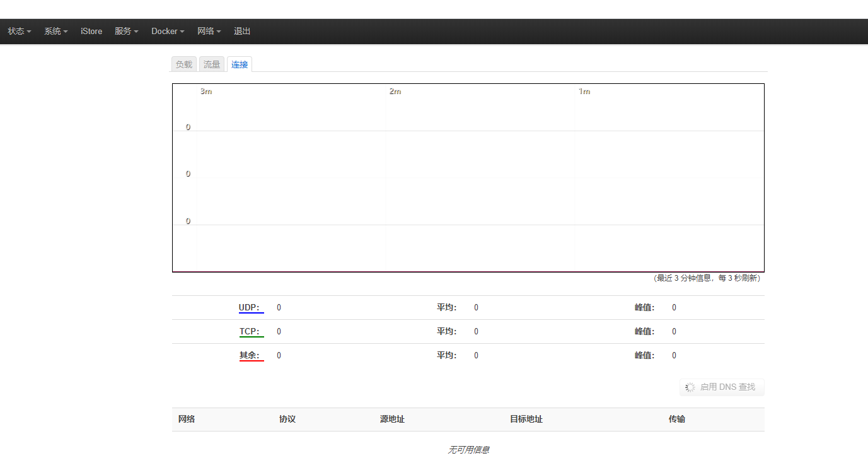The height and width of the screenshot is (470, 868).
Task: Click the 源地址 column header
Action: tap(392, 420)
